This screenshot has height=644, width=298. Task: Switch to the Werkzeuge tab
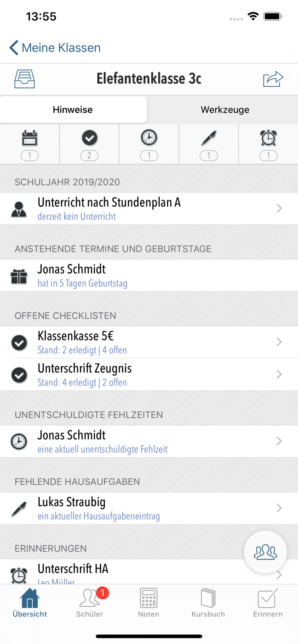224,109
